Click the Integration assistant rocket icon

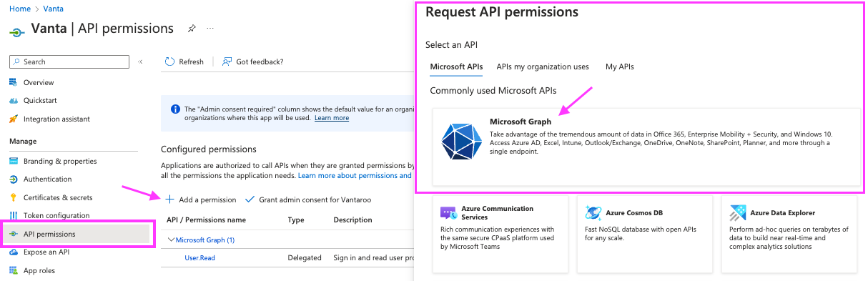[14, 119]
